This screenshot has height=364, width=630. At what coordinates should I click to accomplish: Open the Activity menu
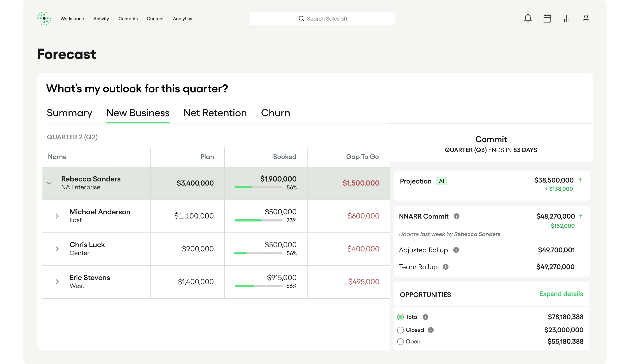[x=101, y=19]
